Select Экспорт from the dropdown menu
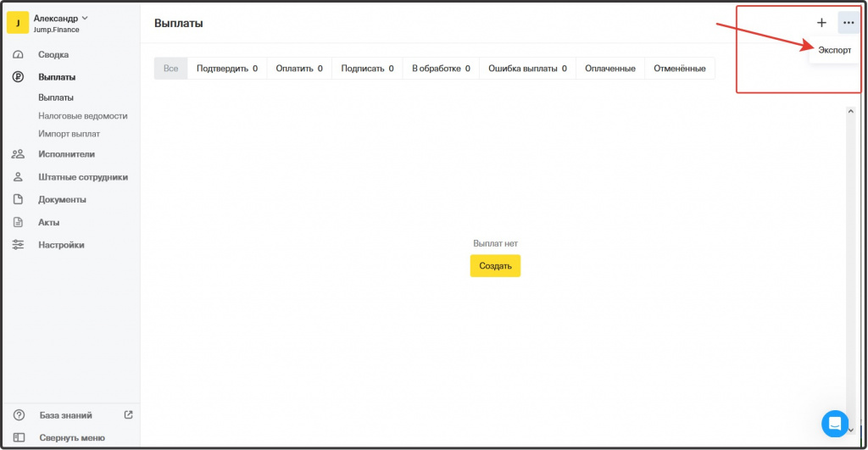Screen dimensions: 868x450 tap(834, 50)
